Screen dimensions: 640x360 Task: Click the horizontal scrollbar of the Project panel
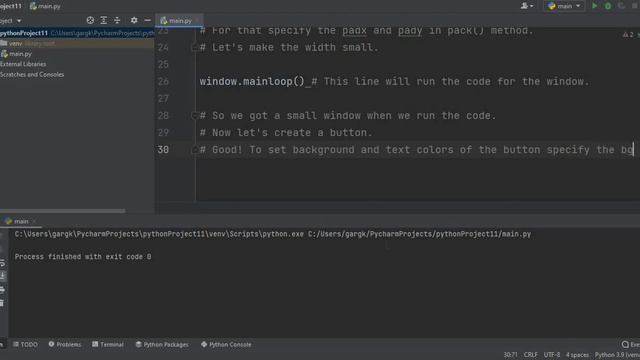pyautogui.click(x=62, y=211)
